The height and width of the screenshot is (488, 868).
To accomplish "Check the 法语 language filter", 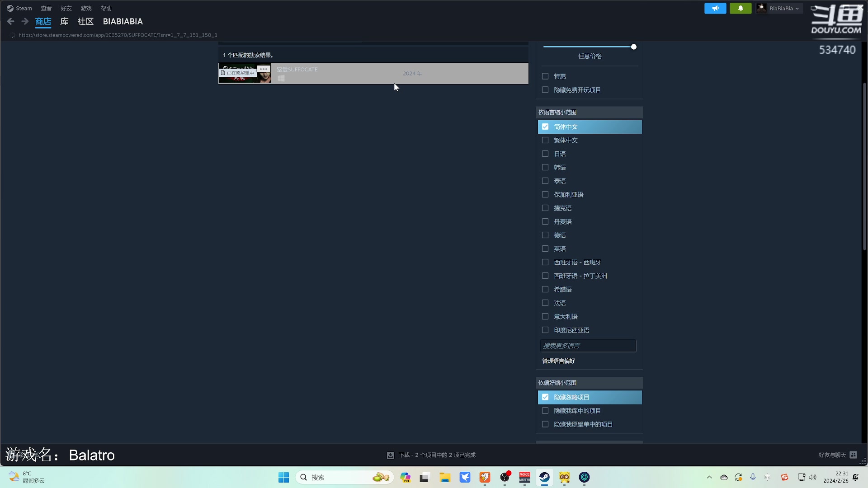I will tap(545, 303).
